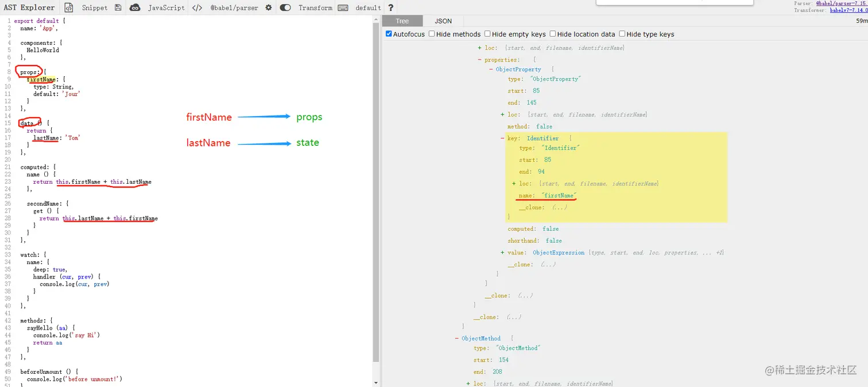Click the scrollbar down arrow in editor
The height and width of the screenshot is (387, 868).
(x=376, y=383)
